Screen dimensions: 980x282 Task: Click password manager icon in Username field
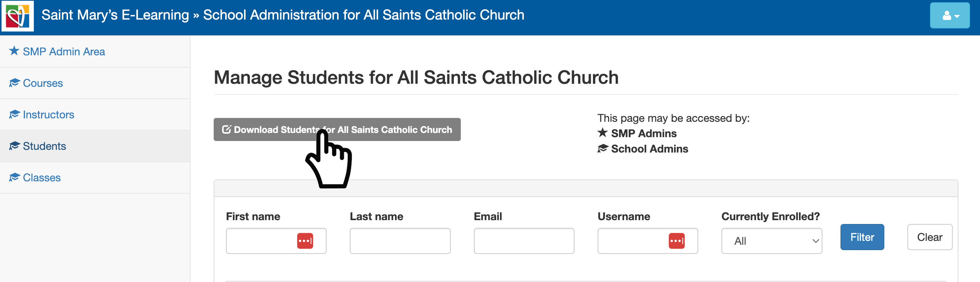click(676, 241)
